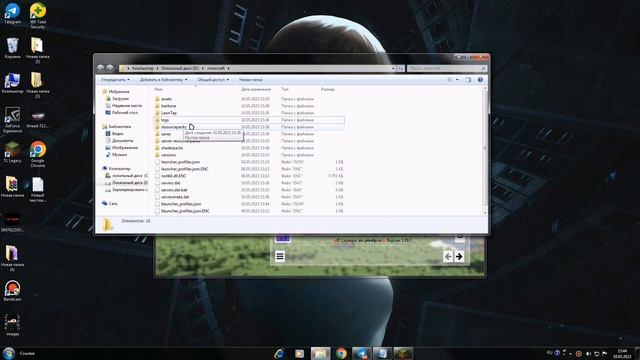Select the logs folder row

tap(249, 120)
